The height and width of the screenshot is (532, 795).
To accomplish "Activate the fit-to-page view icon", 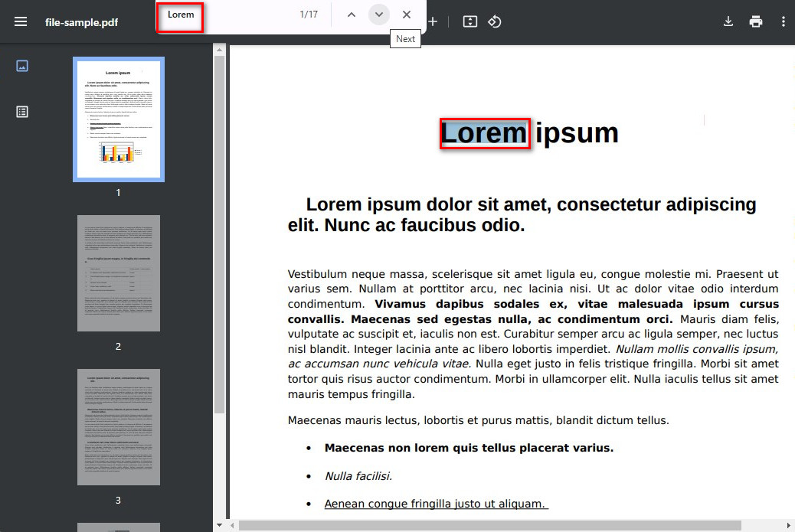I will click(470, 21).
